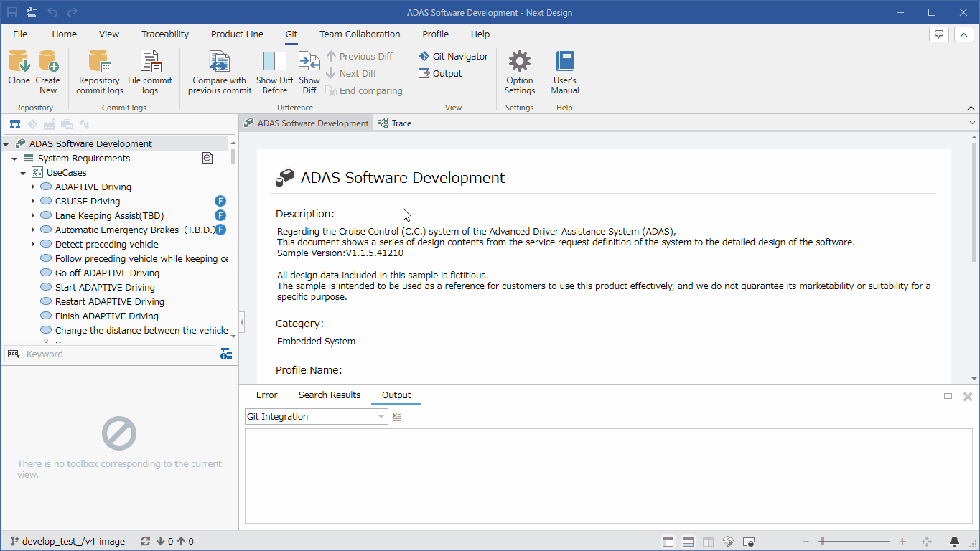980x551 pixels.
Task: Switch to the Traceability ribbon tab
Action: [165, 34]
